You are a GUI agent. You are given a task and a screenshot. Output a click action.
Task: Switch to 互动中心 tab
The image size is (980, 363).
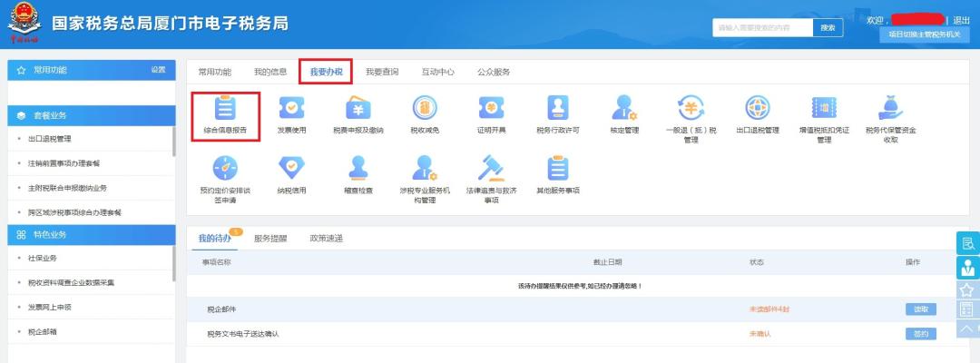[x=437, y=72]
